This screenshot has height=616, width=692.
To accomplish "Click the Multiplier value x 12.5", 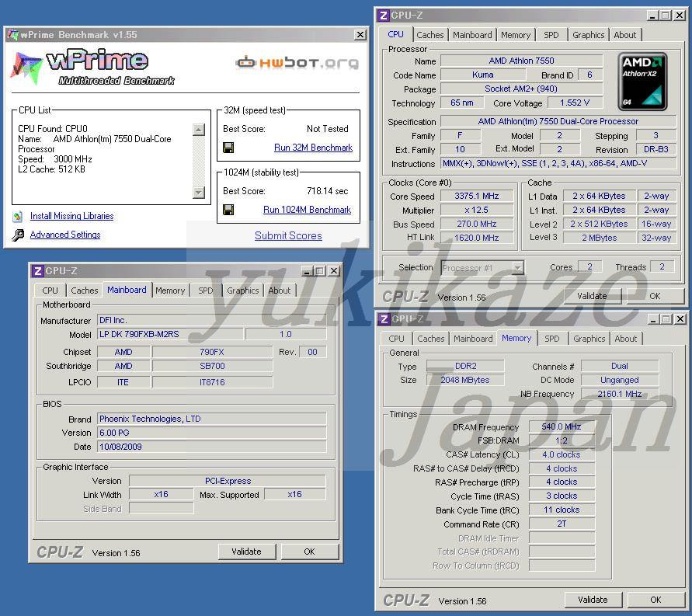I will pyautogui.click(x=477, y=210).
